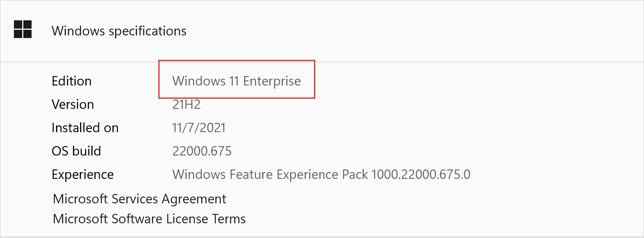Click the Edition label
Image resolution: width=644 pixels, height=238 pixels.
pos(71,81)
